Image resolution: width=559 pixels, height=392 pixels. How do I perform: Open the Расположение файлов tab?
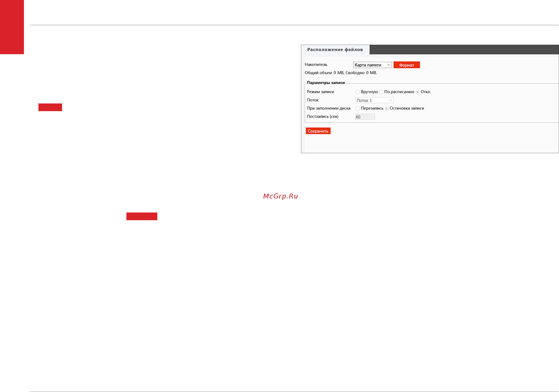335,50
